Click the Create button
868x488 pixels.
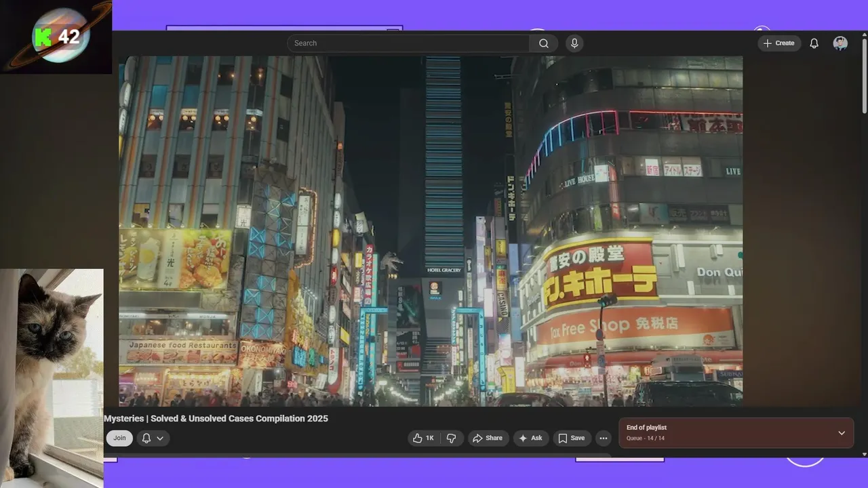(779, 43)
